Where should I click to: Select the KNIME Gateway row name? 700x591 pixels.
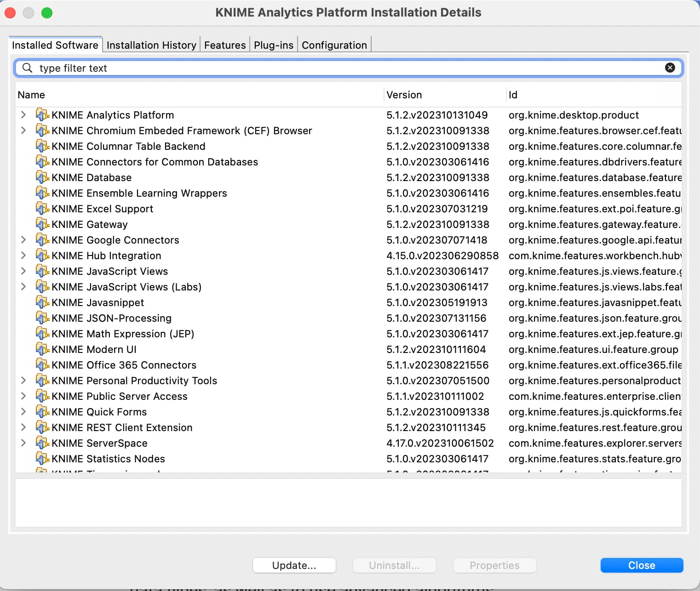90,224
